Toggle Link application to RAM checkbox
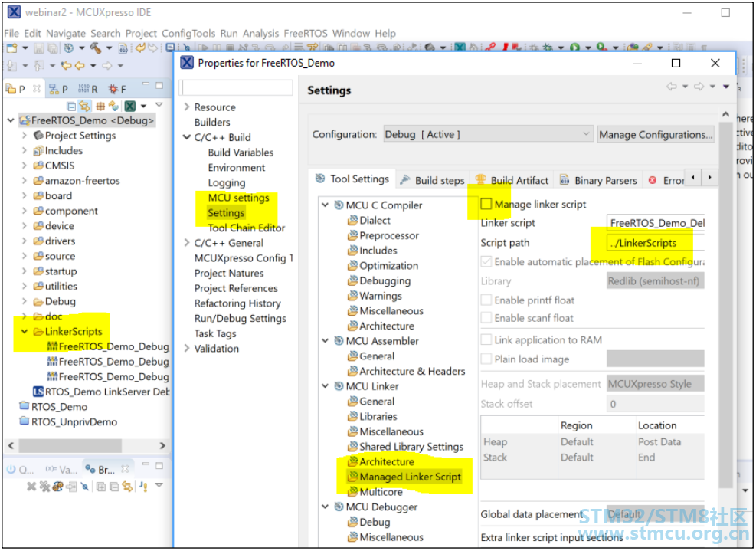 click(x=486, y=340)
